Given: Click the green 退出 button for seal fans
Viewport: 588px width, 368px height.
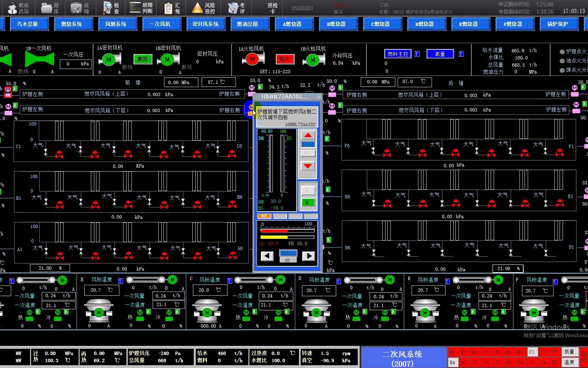Looking at the screenshot, I should (143, 59).
